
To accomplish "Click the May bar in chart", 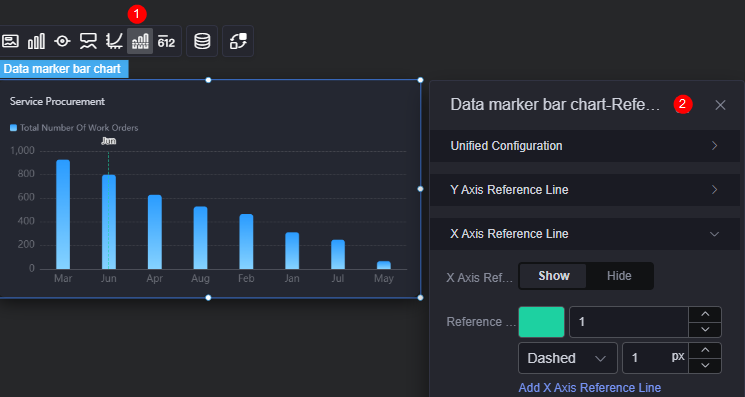I will coord(384,265).
